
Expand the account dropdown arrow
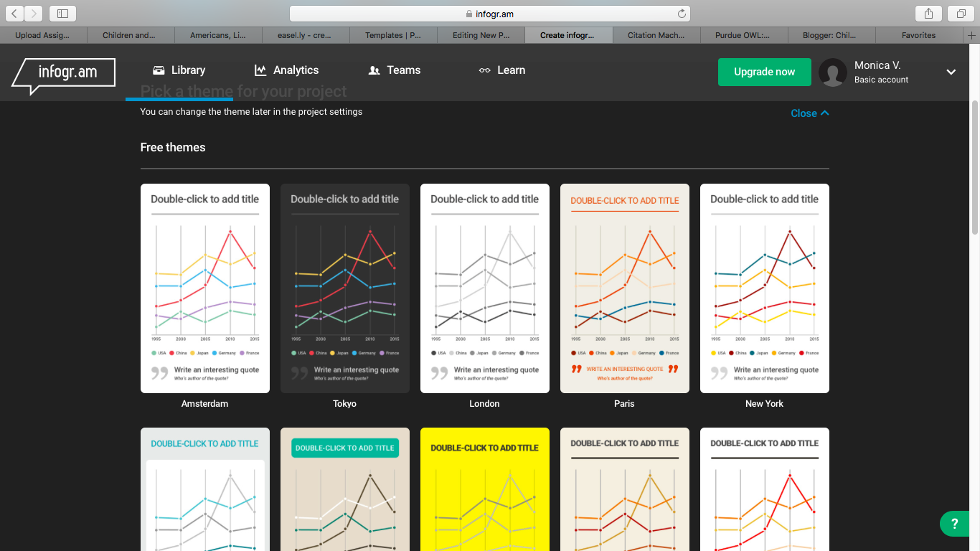pyautogui.click(x=951, y=72)
